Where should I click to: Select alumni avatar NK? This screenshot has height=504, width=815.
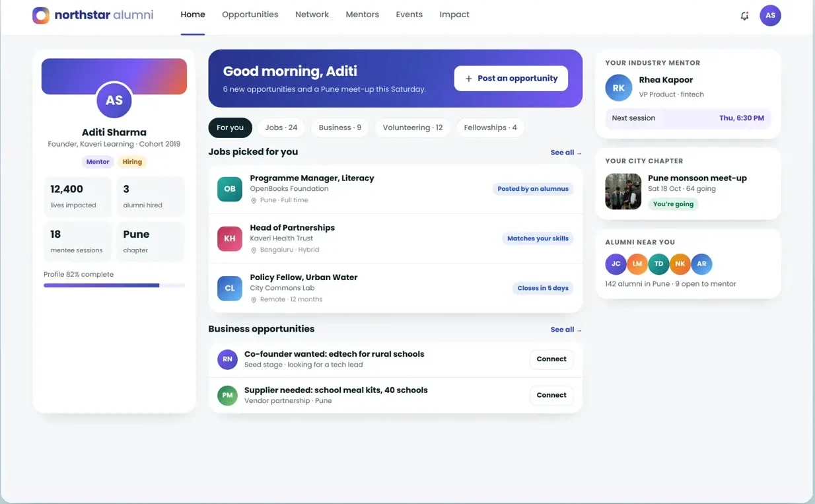tap(680, 264)
